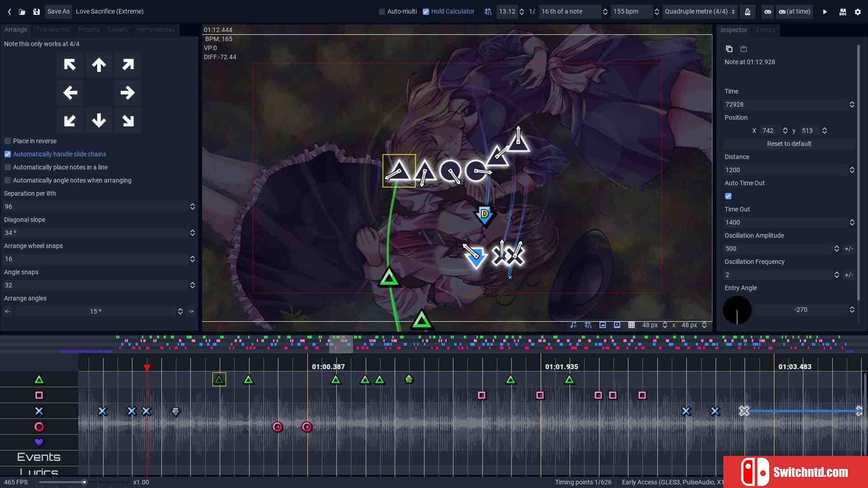
Task: Click the '<-' arrange angle button
Action: [x=8, y=311]
